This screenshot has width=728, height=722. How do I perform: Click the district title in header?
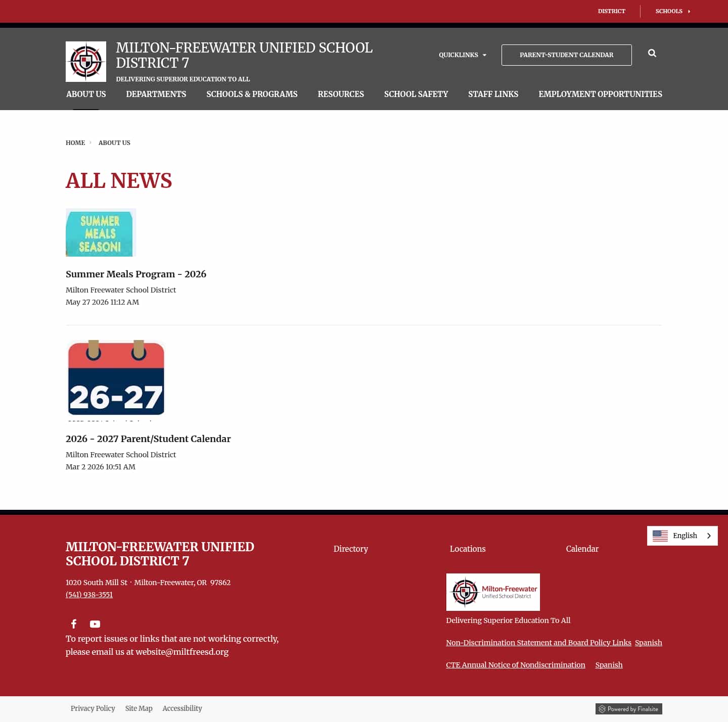coord(244,55)
